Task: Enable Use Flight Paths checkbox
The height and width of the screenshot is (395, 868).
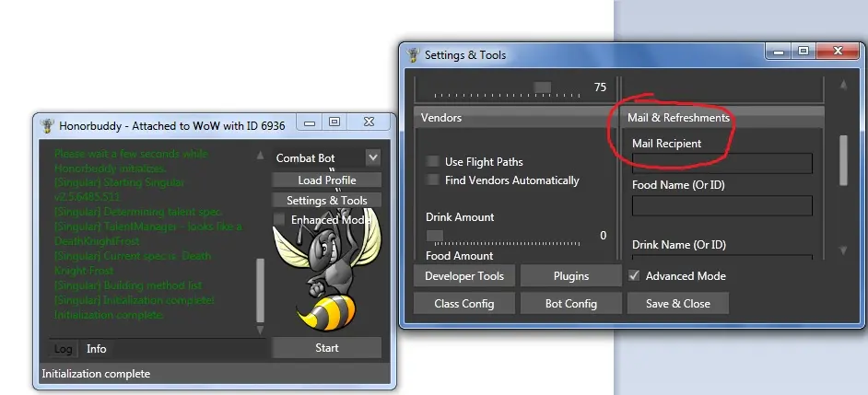Action: pos(432,161)
